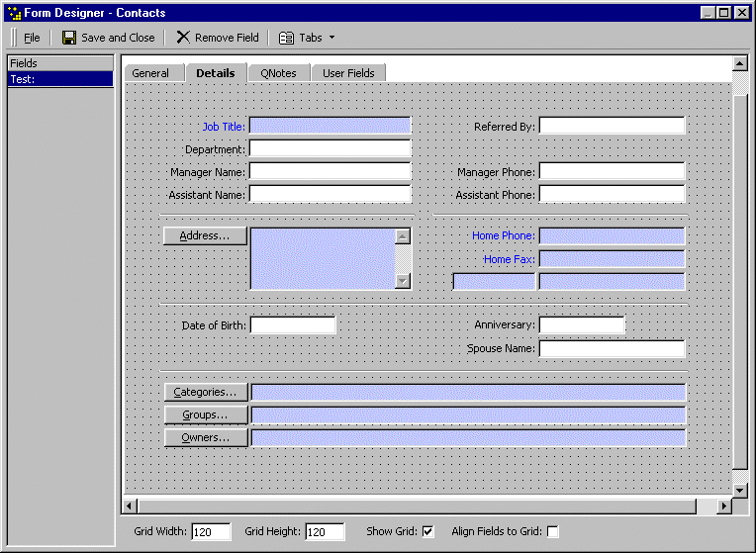Click the Department input field

coord(330,148)
